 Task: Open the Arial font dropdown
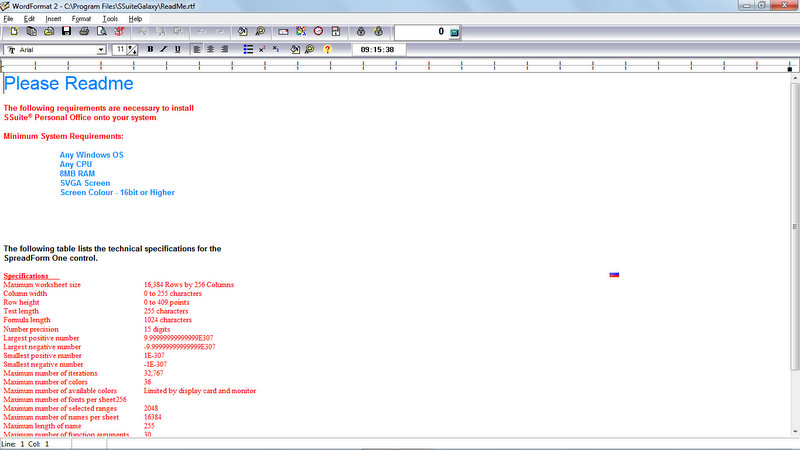101,49
